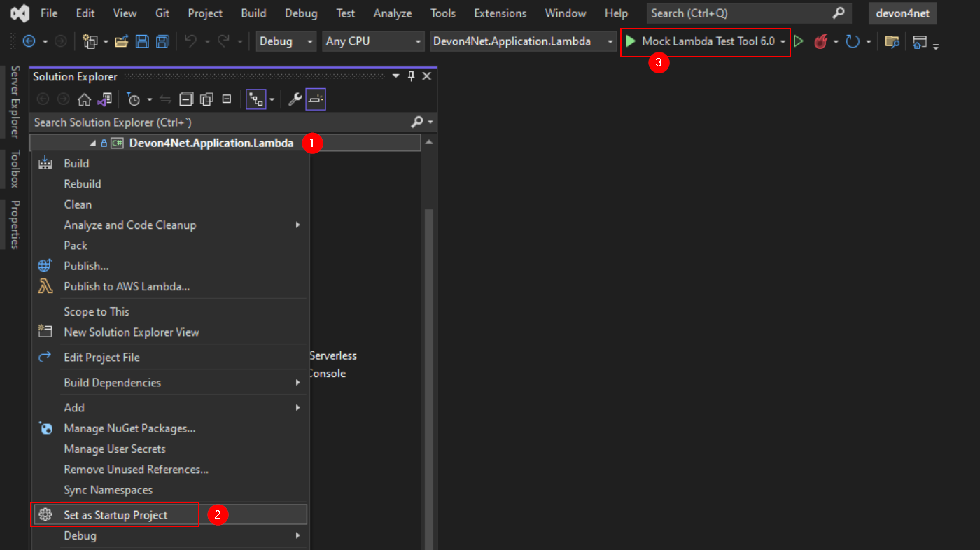980x550 pixels.
Task: Click Publish to AWS Lambda
Action: tap(126, 286)
